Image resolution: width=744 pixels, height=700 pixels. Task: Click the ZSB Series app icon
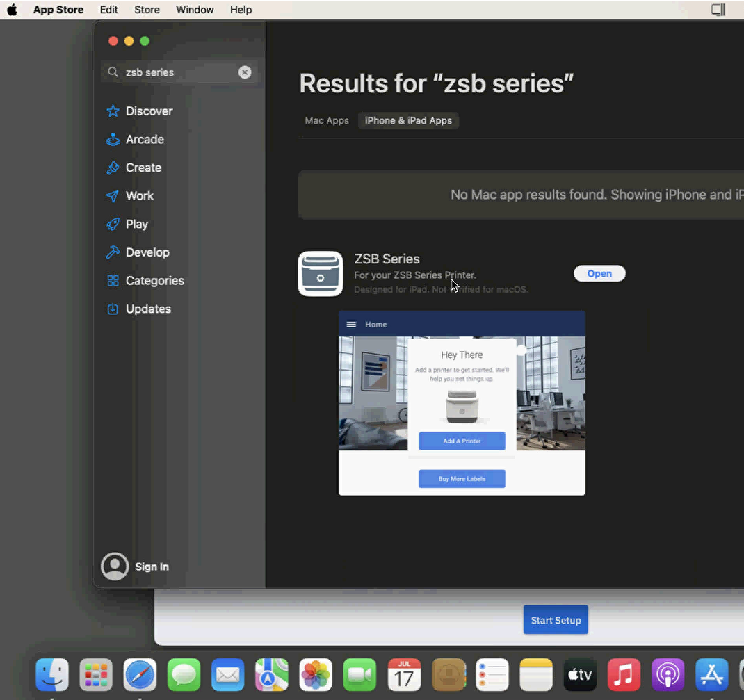pyautogui.click(x=321, y=274)
